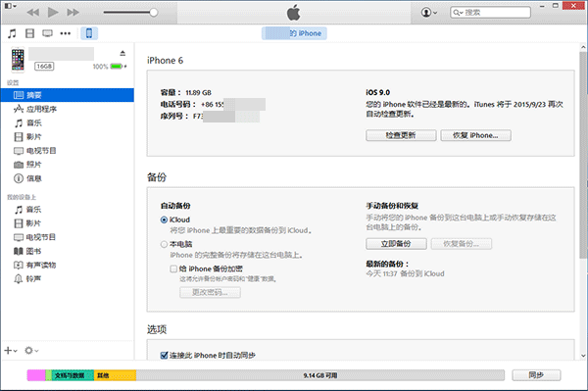This screenshot has width=588, height=391.
Task: Open the mini player menu at top-left
Action: [x=10, y=6]
